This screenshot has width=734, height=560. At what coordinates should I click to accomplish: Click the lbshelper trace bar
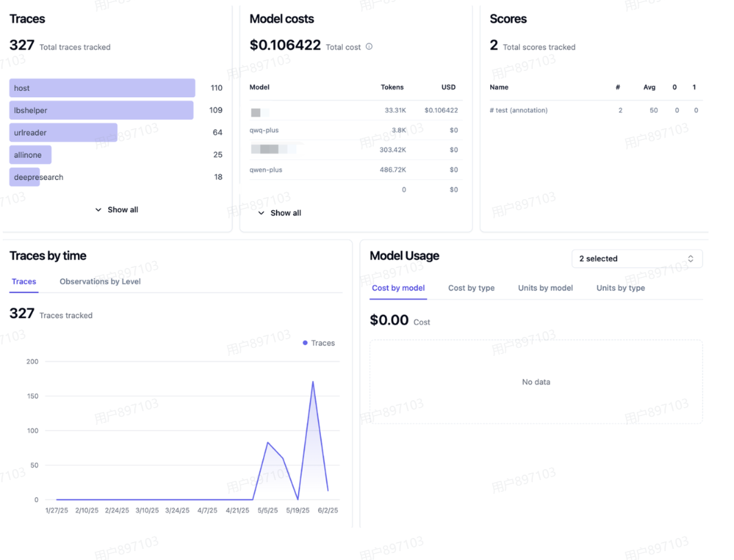[101, 110]
